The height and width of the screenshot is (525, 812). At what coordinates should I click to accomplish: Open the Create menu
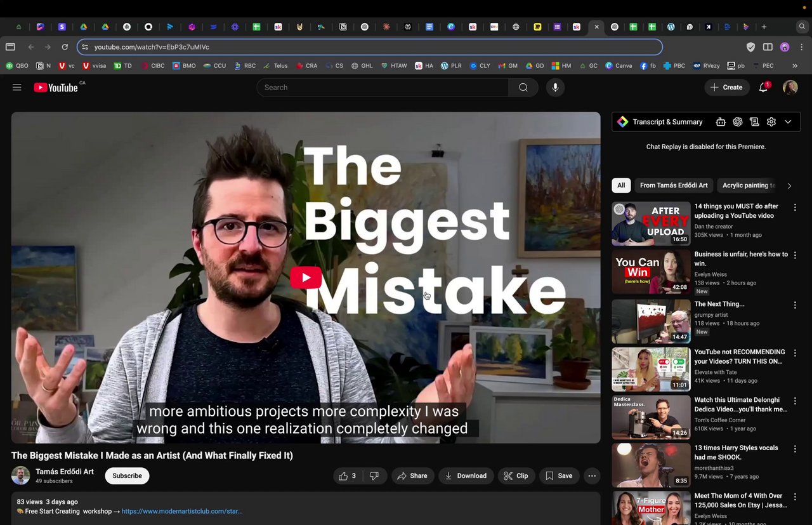[x=726, y=88]
